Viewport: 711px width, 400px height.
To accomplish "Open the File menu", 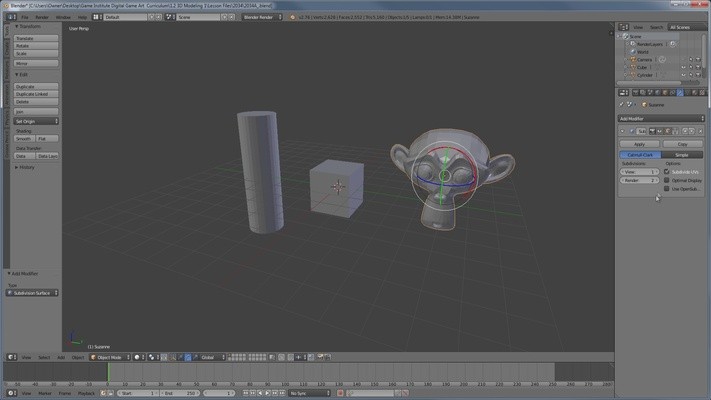I will [x=25, y=17].
